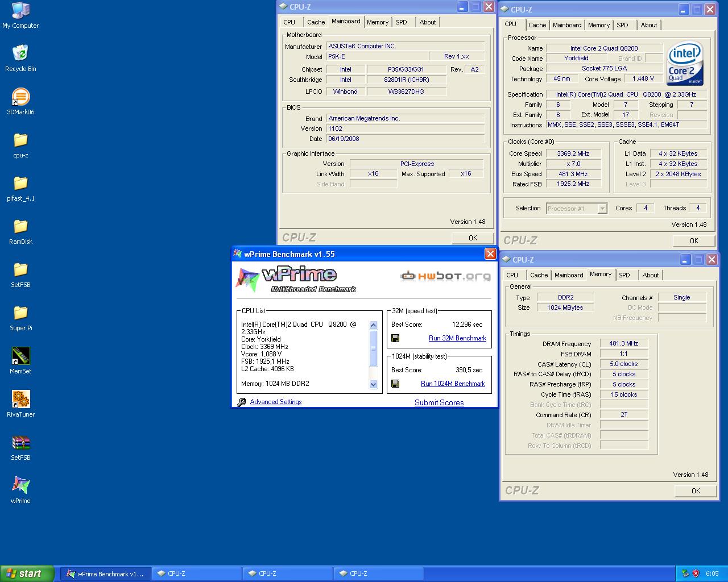Click the save icon for 32M score
The width and height of the screenshot is (728, 582).
point(395,338)
